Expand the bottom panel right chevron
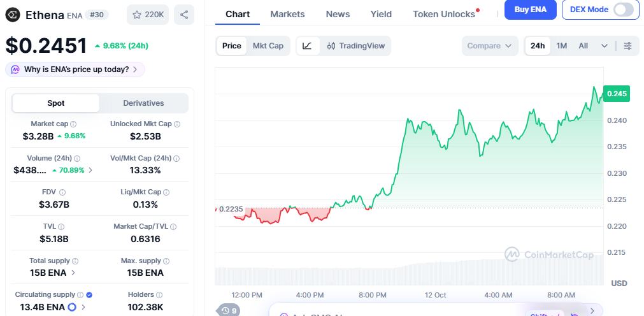 pyautogui.click(x=592, y=311)
